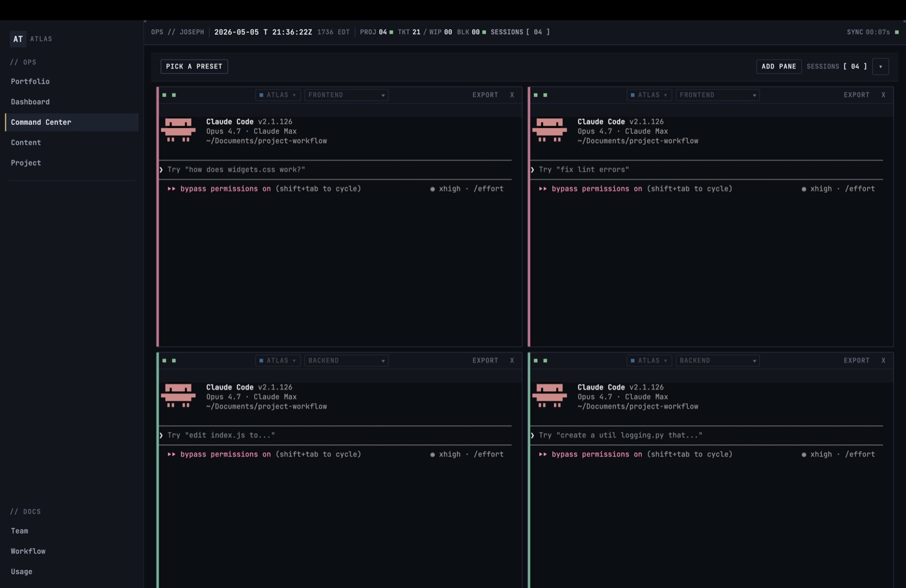Open BACKEND dropdown in logging.py pane
906x588 pixels.
(x=718, y=361)
